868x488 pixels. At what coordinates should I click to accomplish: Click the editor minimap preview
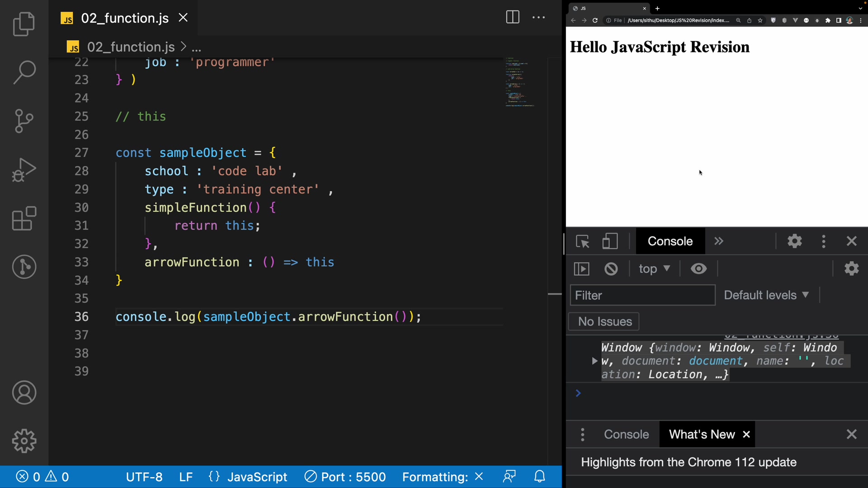click(520, 82)
